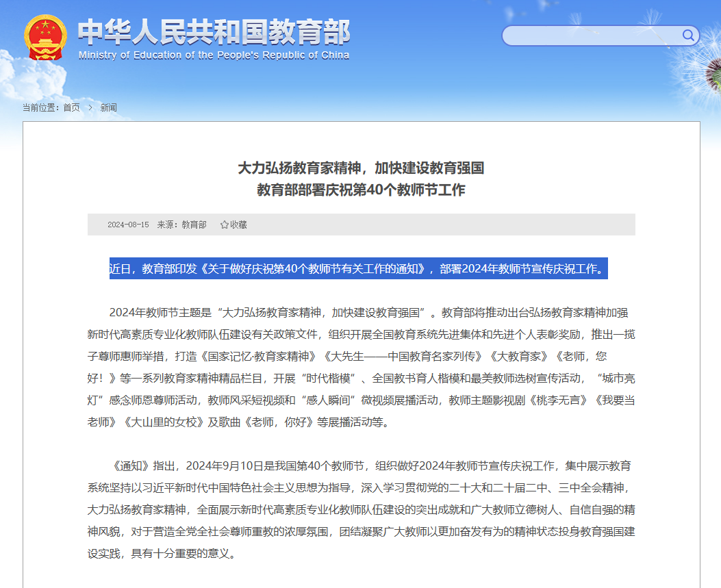This screenshot has width=721, height=588.
Task: Open the 首页 breadcrumb link
Action: point(71,107)
